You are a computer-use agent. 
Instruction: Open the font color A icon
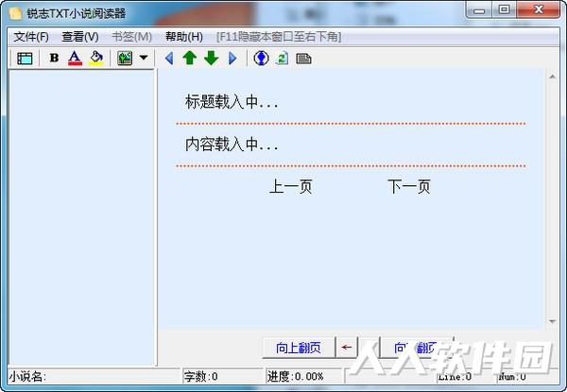coord(75,58)
